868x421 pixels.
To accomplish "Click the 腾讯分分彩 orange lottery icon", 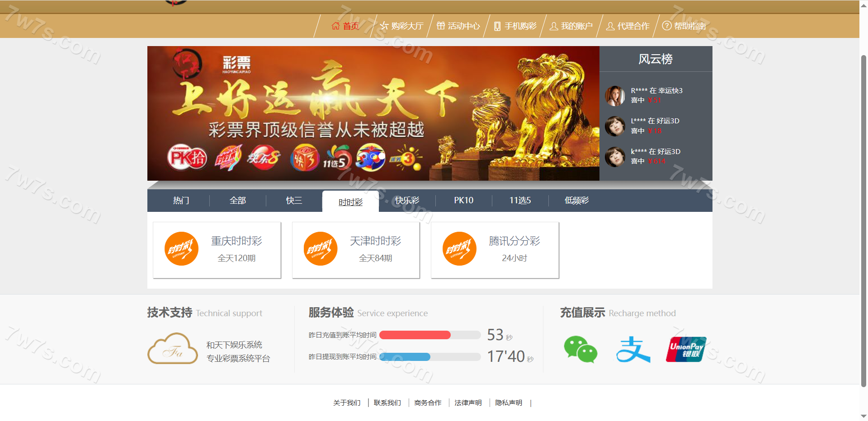I will click(459, 249).
